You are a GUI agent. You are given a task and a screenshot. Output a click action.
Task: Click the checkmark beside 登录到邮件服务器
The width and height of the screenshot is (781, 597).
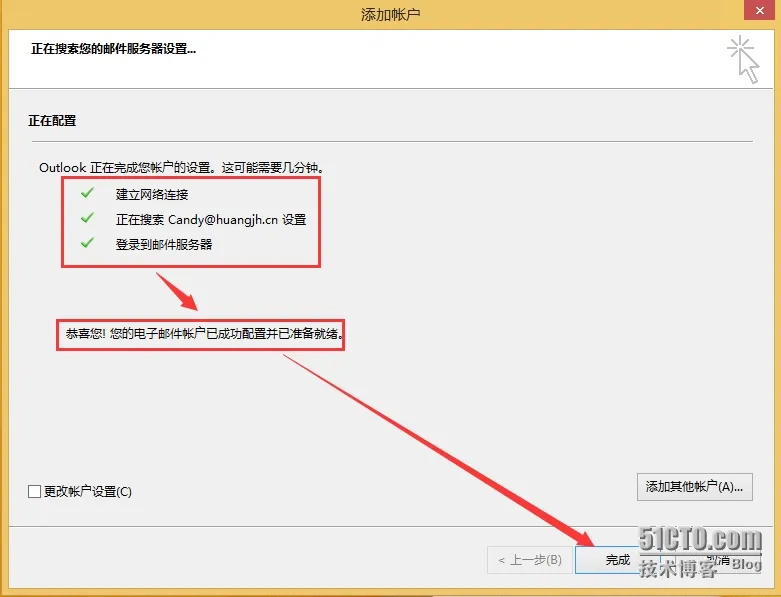87,242
